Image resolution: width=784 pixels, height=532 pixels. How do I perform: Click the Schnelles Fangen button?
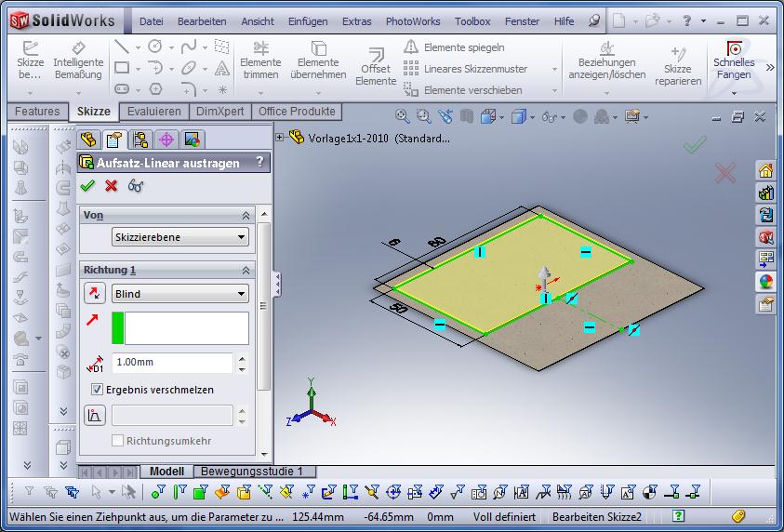point(734,60)
